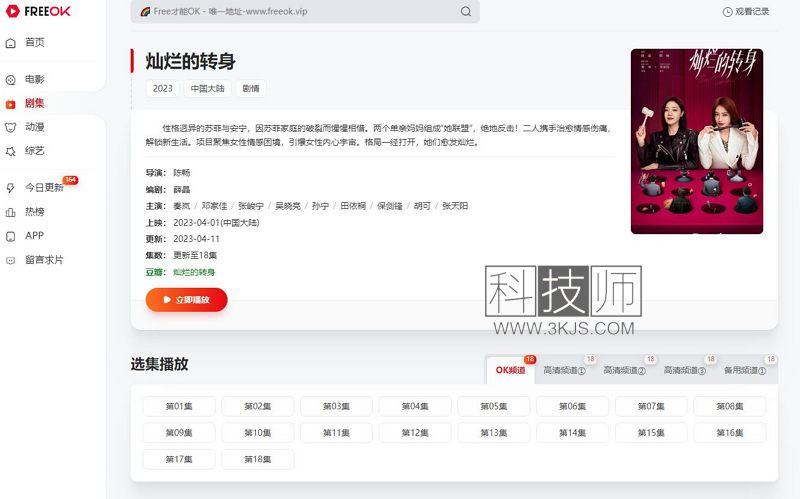This screenshot has height=499, width=800.
Task: Switch to 备用频道① tab
Action: tap(745, 370)
